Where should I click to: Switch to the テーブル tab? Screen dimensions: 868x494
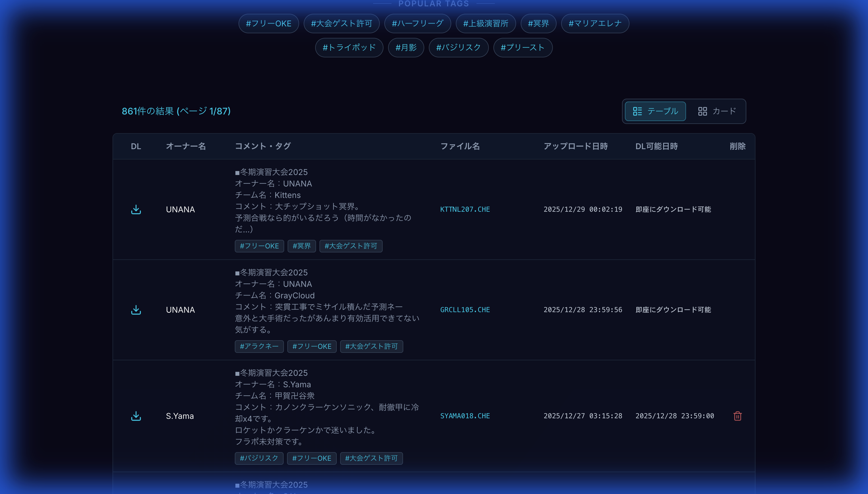tap(655, 111)
